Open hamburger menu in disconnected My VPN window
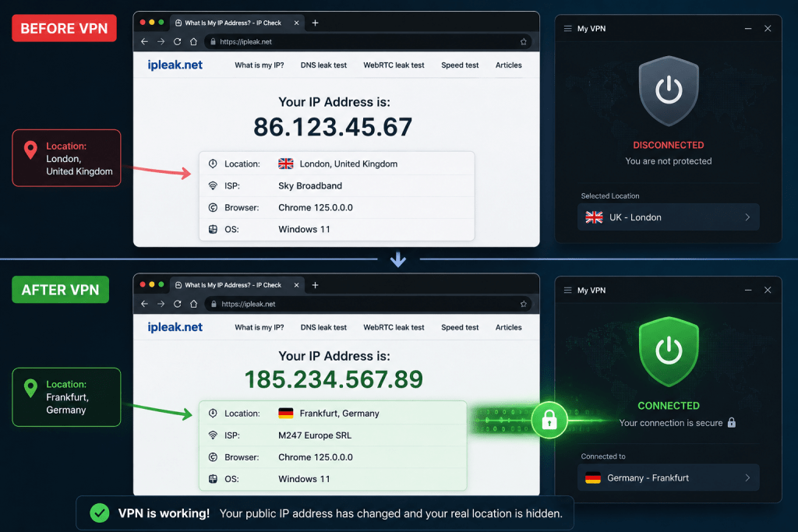This screenshot has width=798, height=532. (567, 29)
